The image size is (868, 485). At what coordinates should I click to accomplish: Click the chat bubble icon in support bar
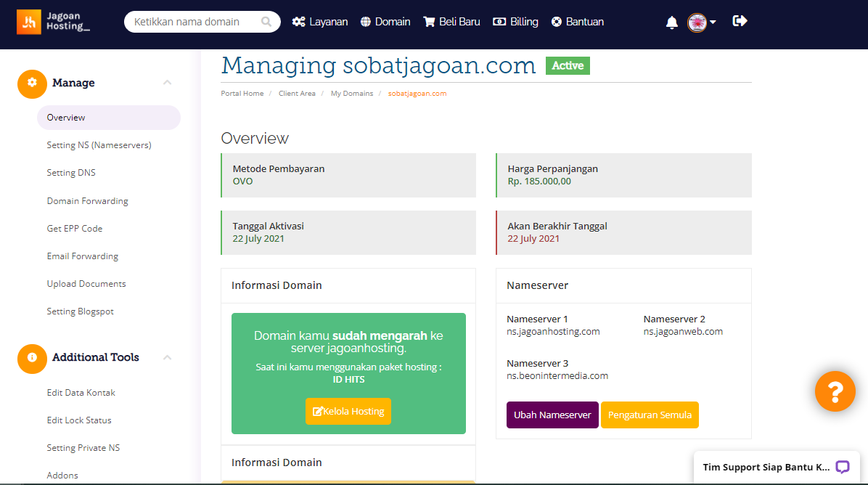[842, 467]
